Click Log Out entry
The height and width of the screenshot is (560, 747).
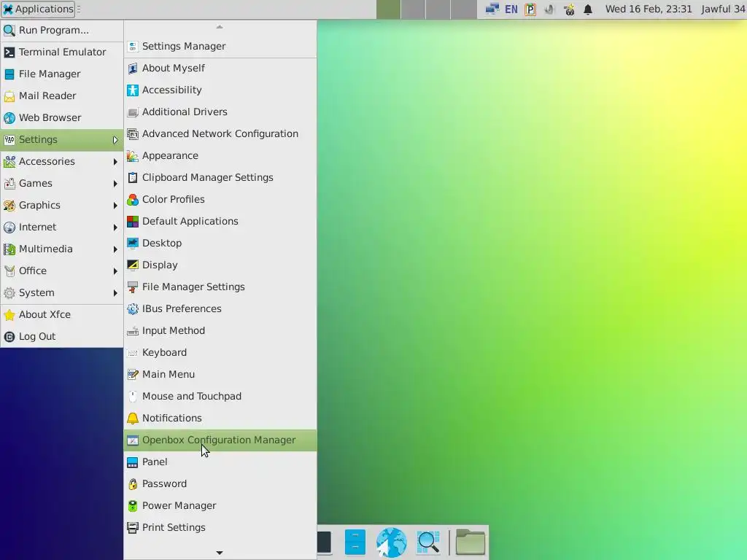(x=62, y=337)
